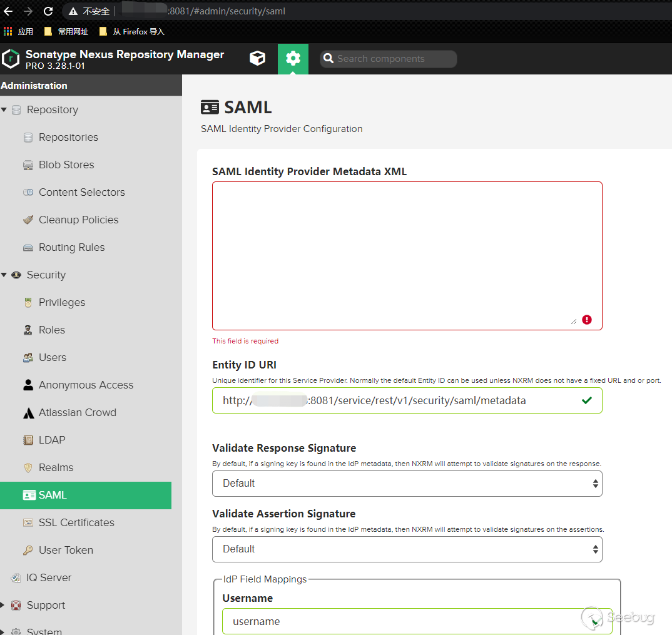Click the Sonatype Nexus hexagon logo
672x635 pixels.
[11, 59]
